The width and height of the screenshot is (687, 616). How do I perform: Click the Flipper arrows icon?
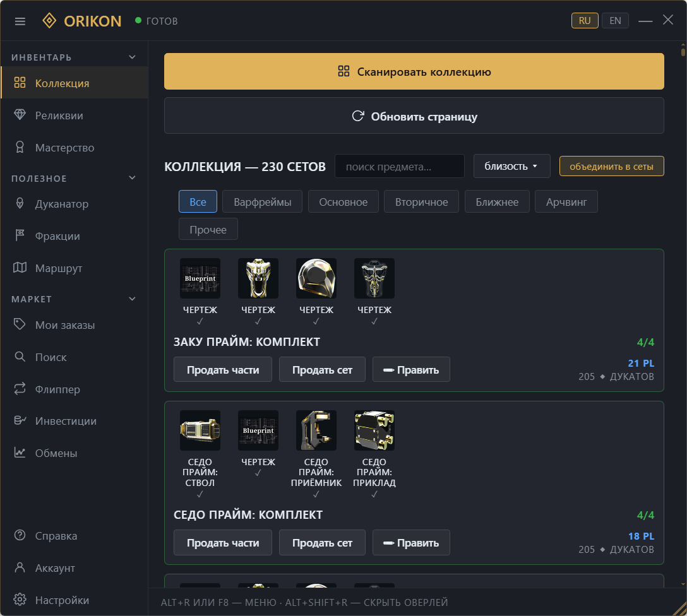(x=20, y=389)
